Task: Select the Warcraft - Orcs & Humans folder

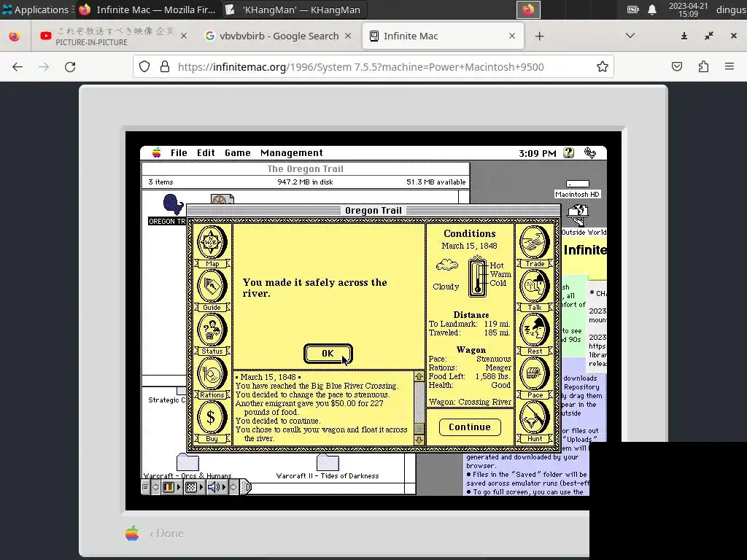Action: [x=187, y=466]
